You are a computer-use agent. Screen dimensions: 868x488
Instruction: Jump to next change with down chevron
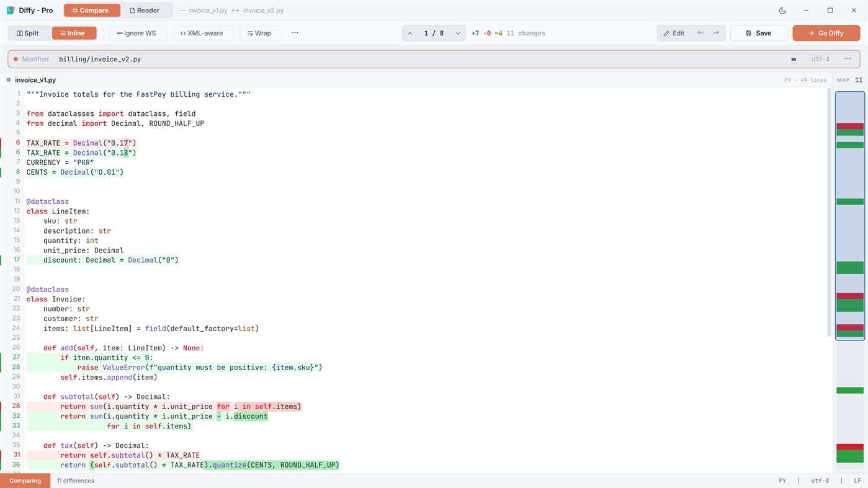[458, 33]
